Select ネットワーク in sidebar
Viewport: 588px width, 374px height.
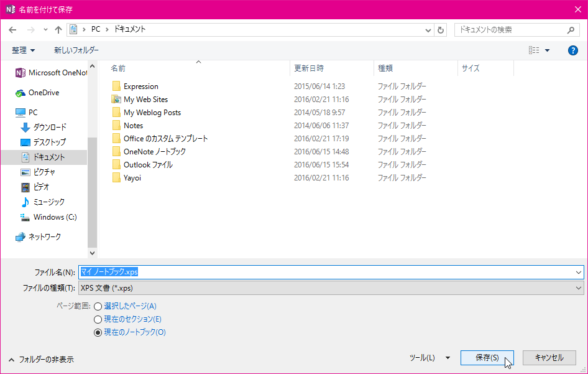[38, 237]
